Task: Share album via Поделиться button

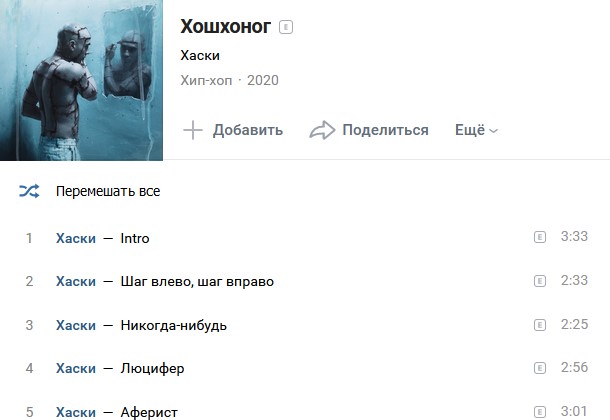Action: (x=369, y=130)
